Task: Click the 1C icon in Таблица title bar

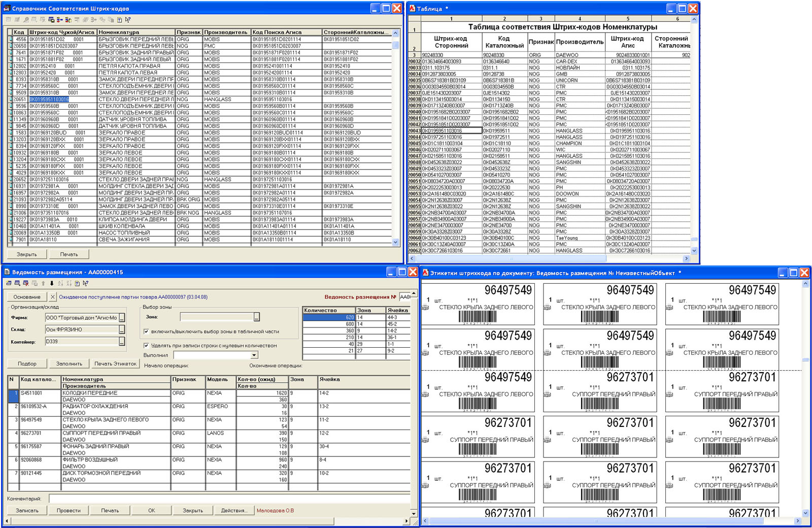Action: pyautogui.click(x=413, y=8)
